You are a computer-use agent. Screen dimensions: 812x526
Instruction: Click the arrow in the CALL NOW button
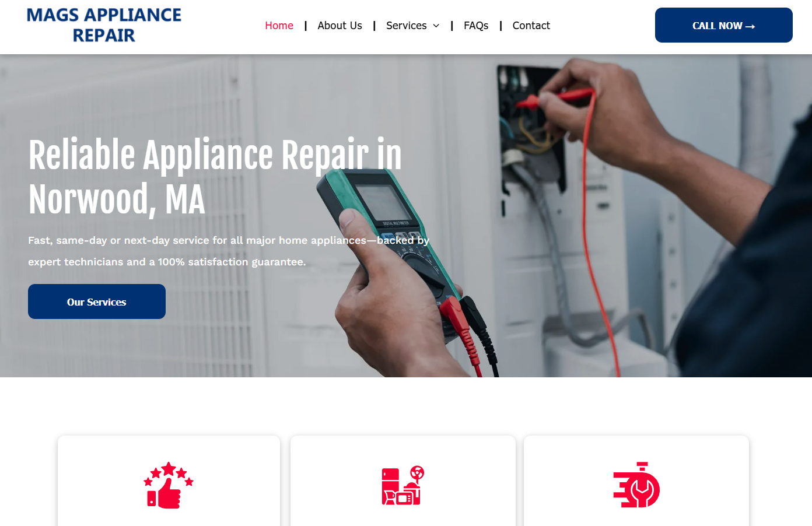click(750, 26)
